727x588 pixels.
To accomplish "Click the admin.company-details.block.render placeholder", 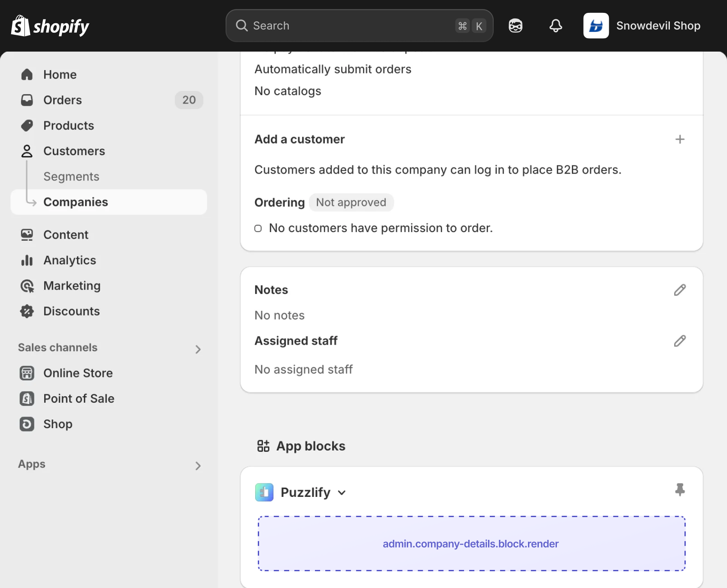I will coord(471,544).
